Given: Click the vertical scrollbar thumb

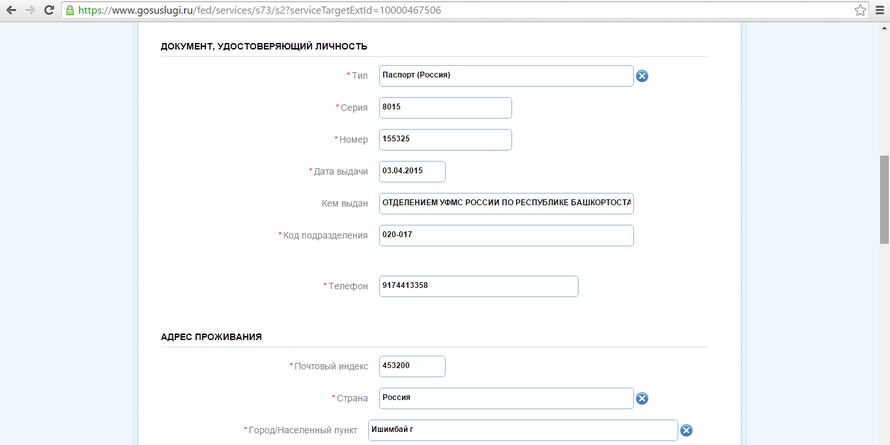Looking at the screenshot, I should [x=884, y=200].
